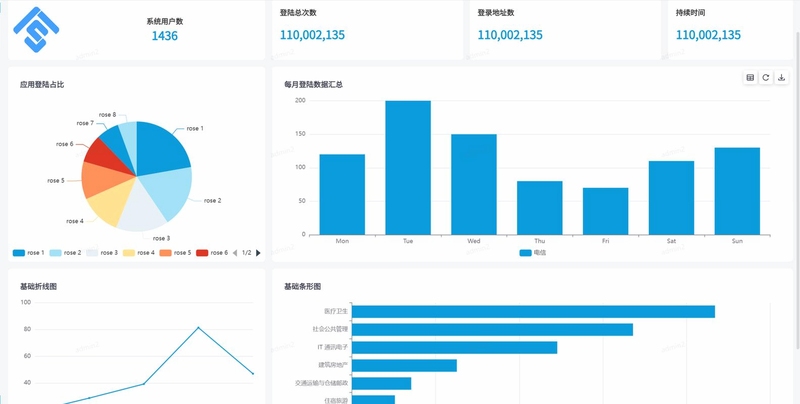The width and height of the screenshot is (800, 404).
Task: Click the Fri bar
Action: [x=605, y=211]
